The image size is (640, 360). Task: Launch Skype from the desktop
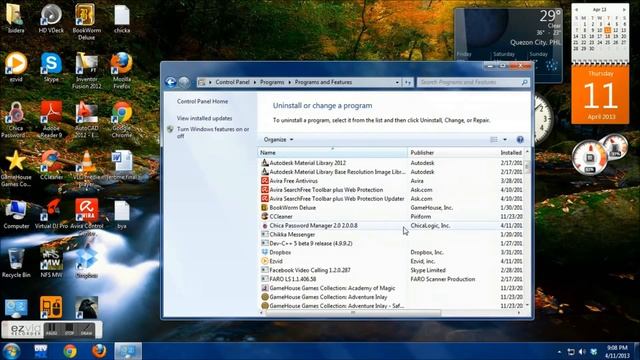pyautogui.click(x=51, y=67)
